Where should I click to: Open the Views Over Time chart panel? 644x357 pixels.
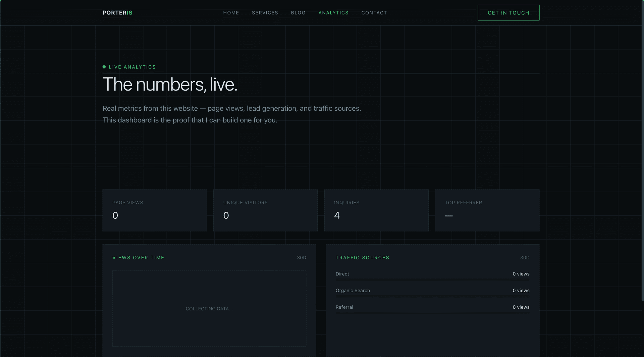209,299
